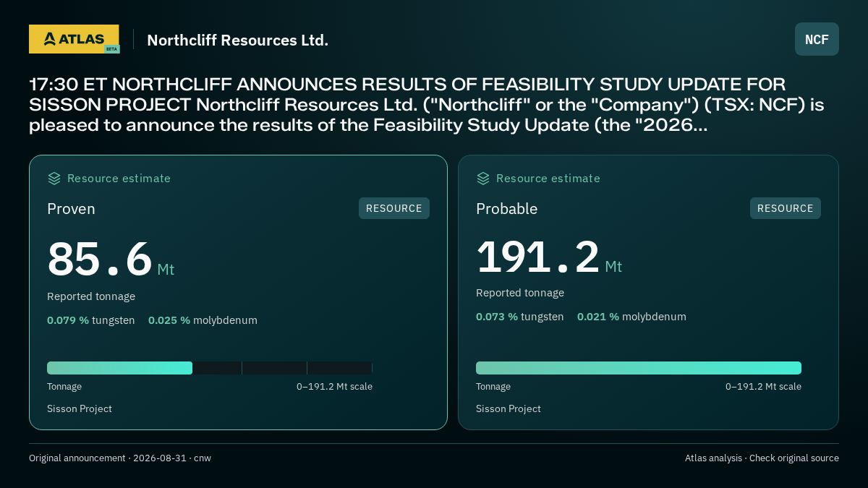
Task: Select the Northcliff Resources Ltd. company name
Action: [x=238, y=40]
